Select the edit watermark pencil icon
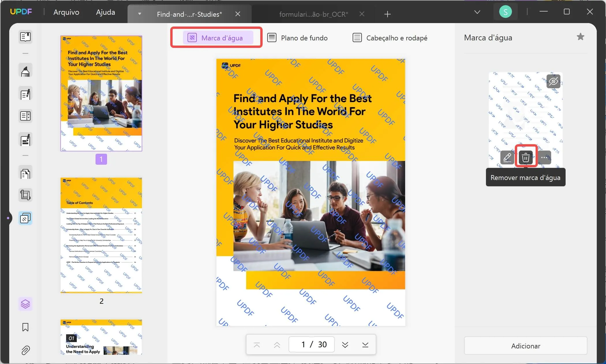Image resolution: width=606 pixels, height=364 pixels. (x=507, y=157)
